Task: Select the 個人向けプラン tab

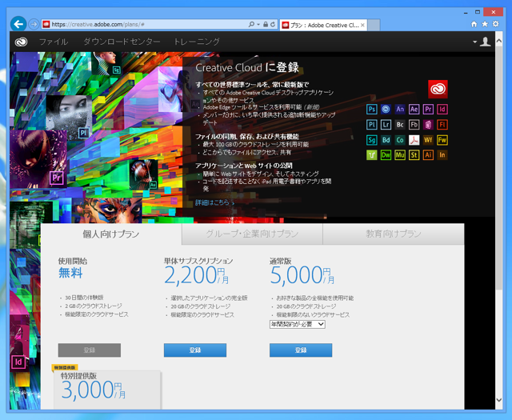Action: (x=111, y=234)
